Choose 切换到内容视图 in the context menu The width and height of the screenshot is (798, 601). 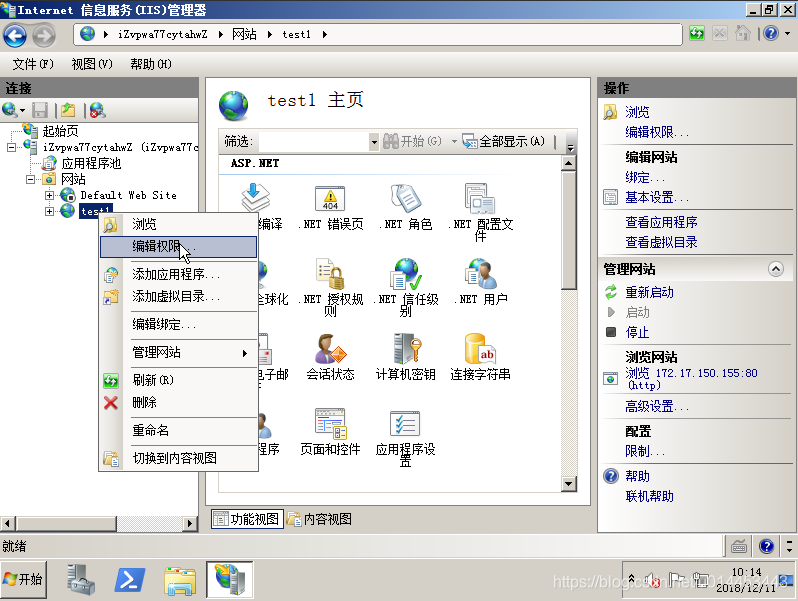[x=178, y=458]
